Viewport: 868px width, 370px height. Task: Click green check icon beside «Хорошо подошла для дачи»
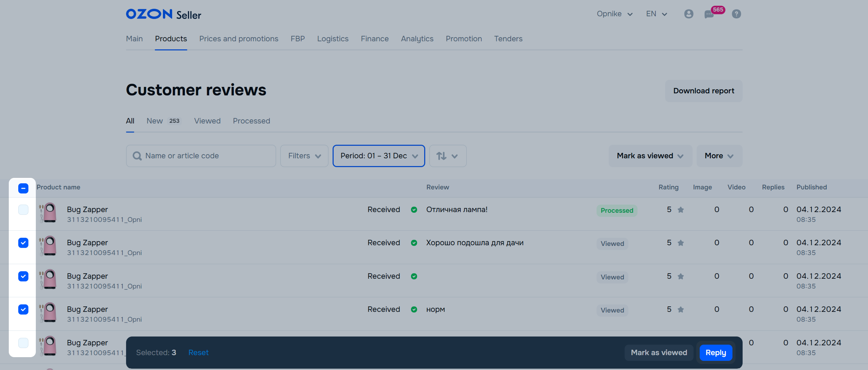pyautogui.click(x=414, y=243)
